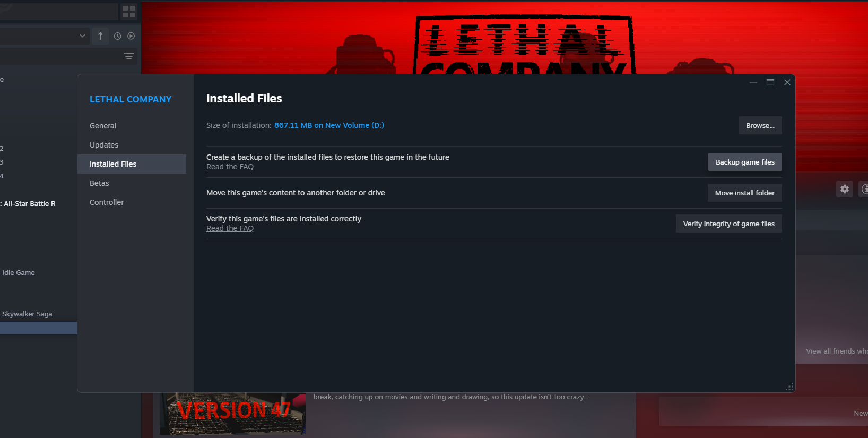This screenshot has width=868, height=438.
Task: Click Verify integrity of game files
Action: [x=728, y=224]
